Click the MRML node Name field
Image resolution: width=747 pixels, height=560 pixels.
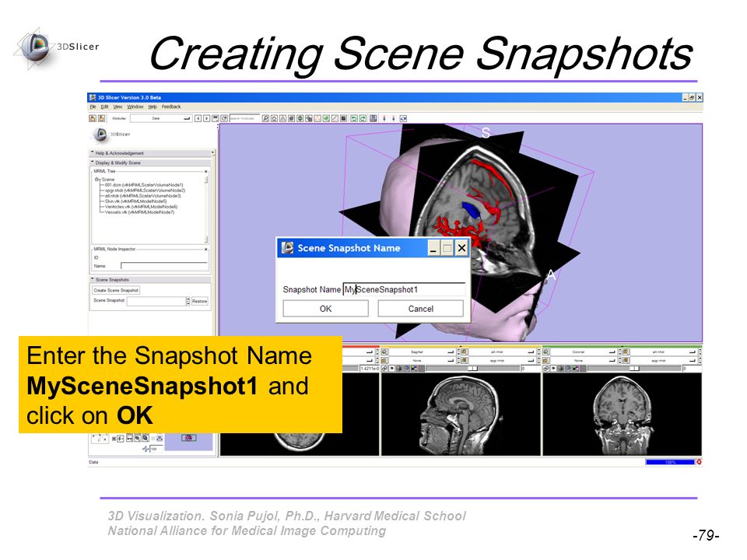coord(164,266)
